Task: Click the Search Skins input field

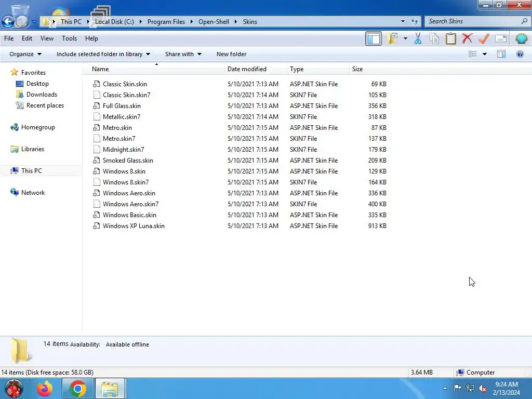Action: pyautogui.click(x=473, y=21)
